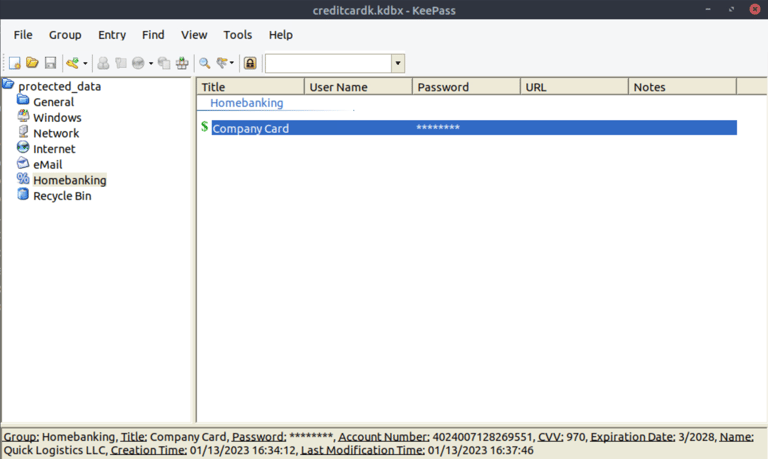Open the File menu
The image size is (768, 459).
point(23,35)
